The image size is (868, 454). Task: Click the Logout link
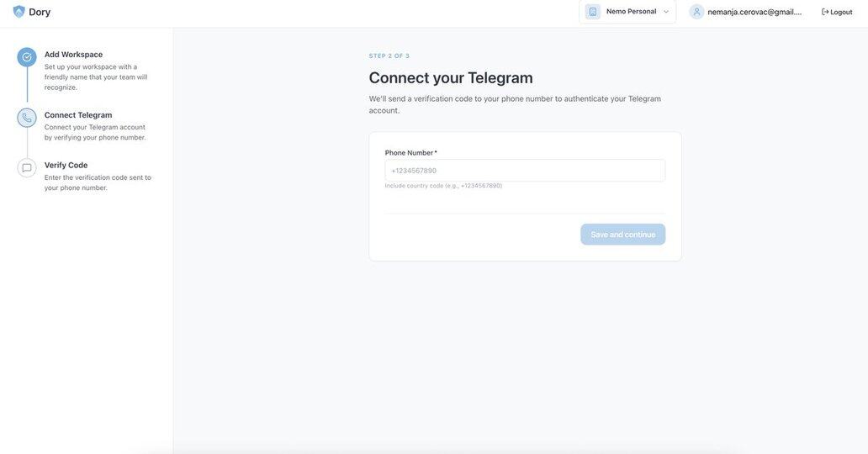(x=841, y=12)
